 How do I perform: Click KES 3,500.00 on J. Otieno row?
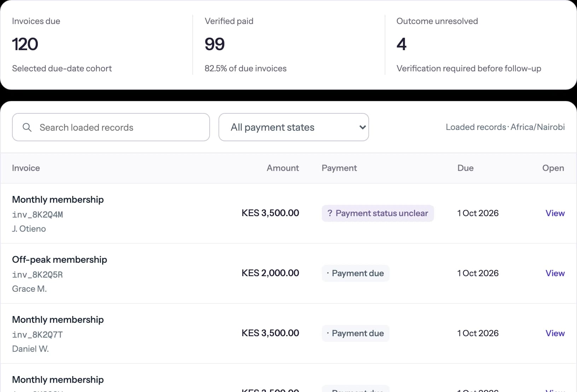270,213
